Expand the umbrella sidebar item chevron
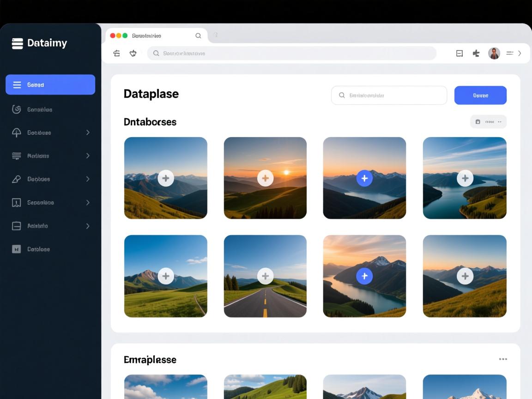The width and height of the screenshot is (532, 399). pyautogui.click(x=88, y=133)
